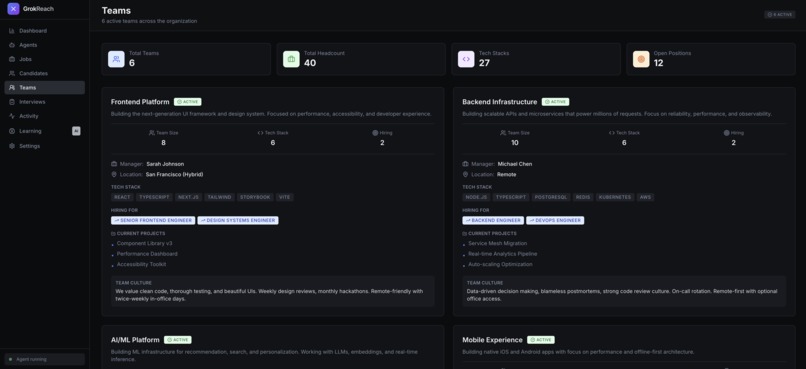
Task: Click the Next.js tech stack tag
Action: tap(188, 197)
